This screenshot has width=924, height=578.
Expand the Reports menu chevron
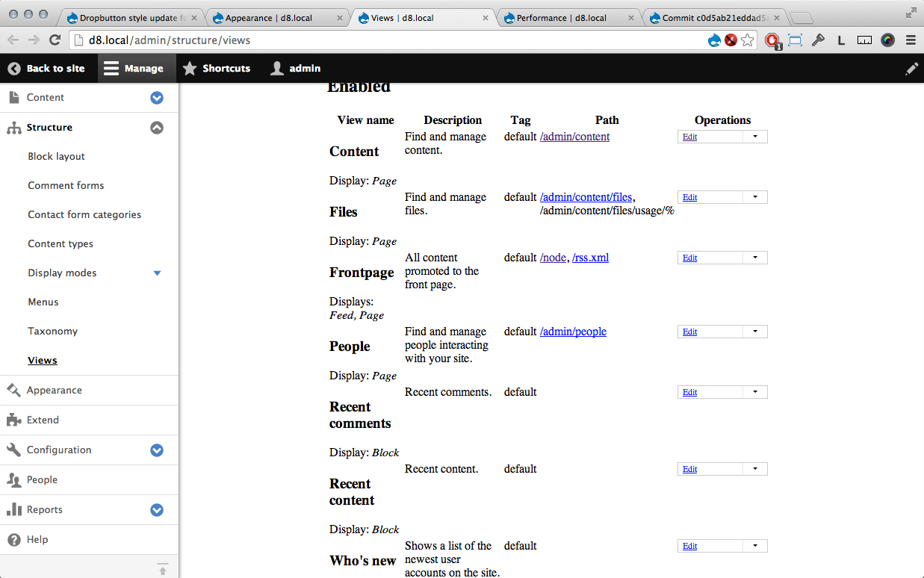[157, 509]
